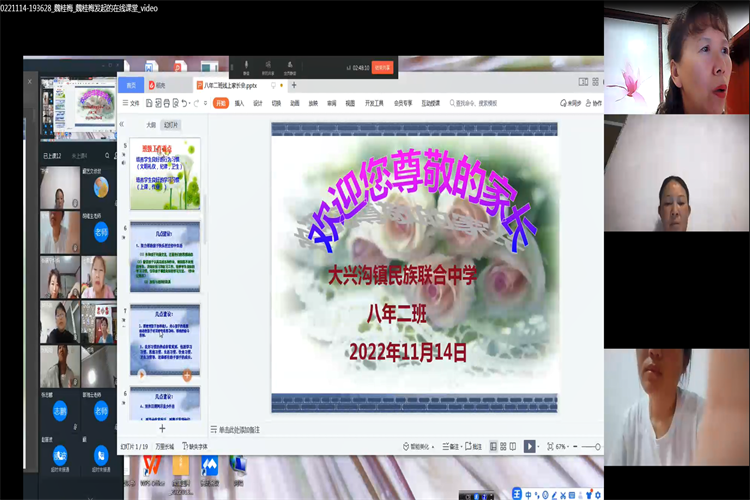The width and height of the screenshot is (750, 500).
Task: Open the 智能美化 dropdown in status bar
Action: click(x=419, y=446)
